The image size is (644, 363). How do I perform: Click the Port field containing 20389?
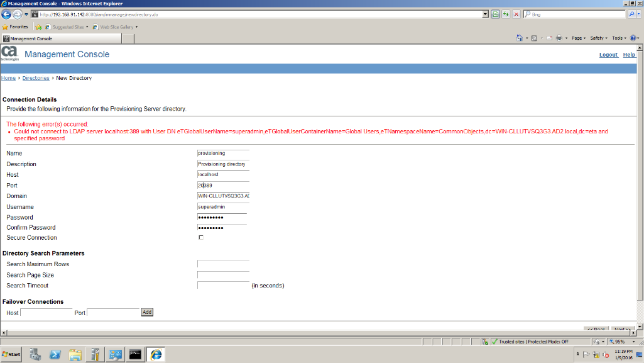click(223, 186)
